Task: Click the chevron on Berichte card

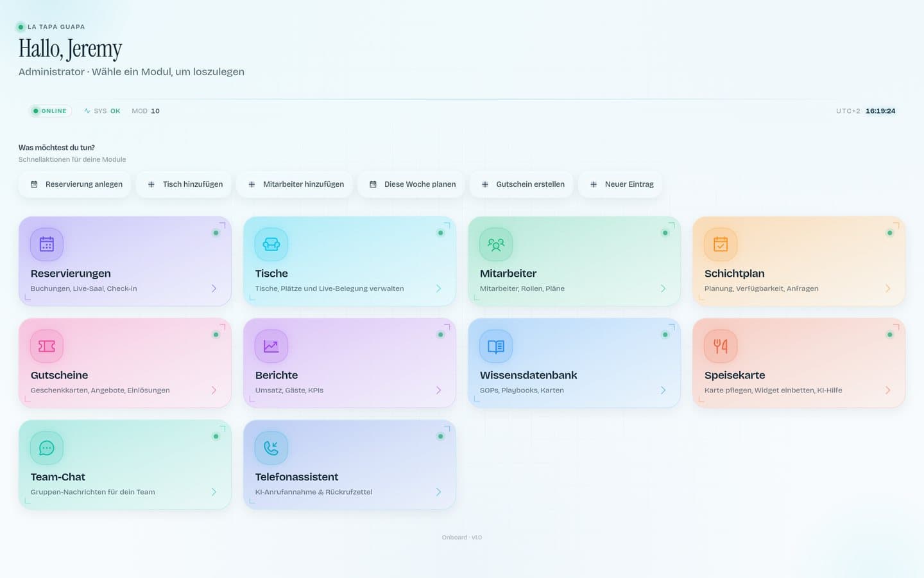Action: click(438, 390)
